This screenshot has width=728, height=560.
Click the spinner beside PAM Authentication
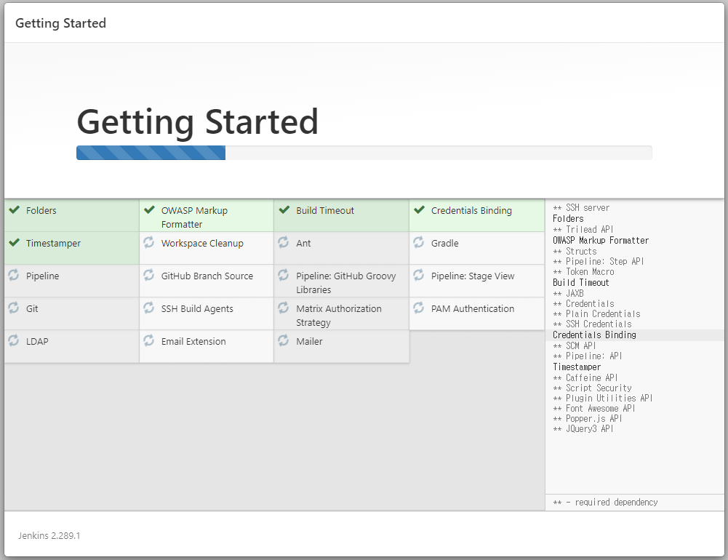(x=418, y=308)
